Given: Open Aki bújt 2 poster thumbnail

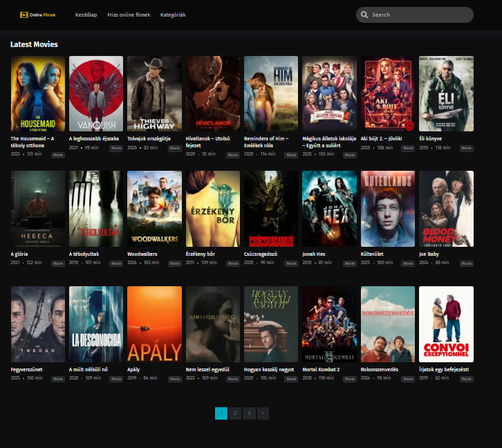Looking at the screenshot, I should [x=388, y=94].
